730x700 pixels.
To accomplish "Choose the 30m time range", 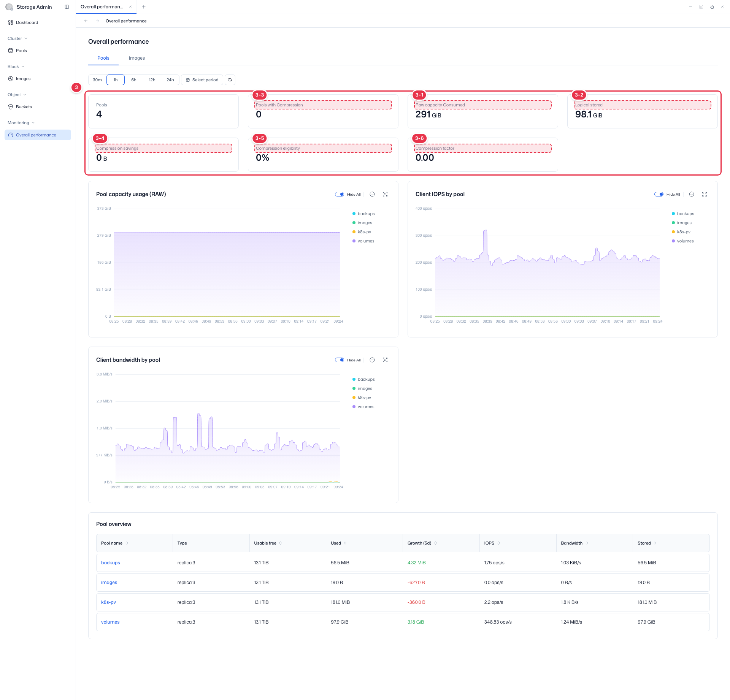I will [x=97, y=80].
